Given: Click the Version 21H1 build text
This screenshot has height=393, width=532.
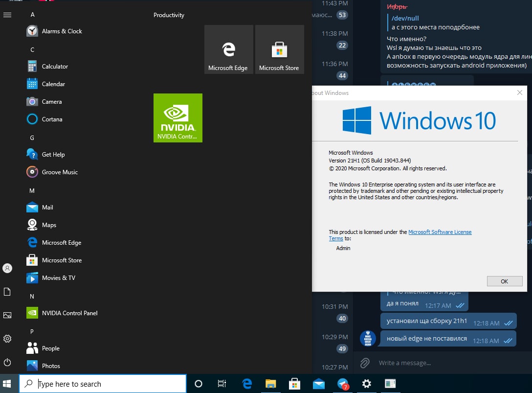Looking at the screenshot, I should [370, 161].
